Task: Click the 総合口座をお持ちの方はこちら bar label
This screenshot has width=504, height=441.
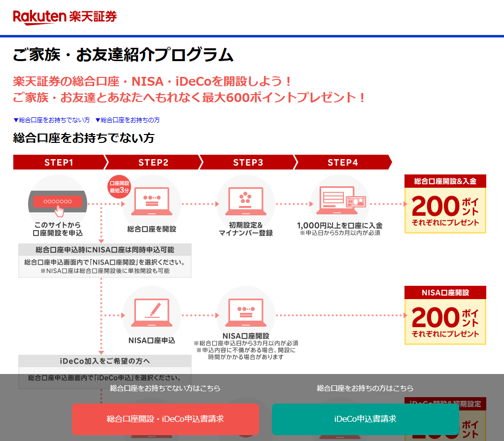Action: coord(365,388)
